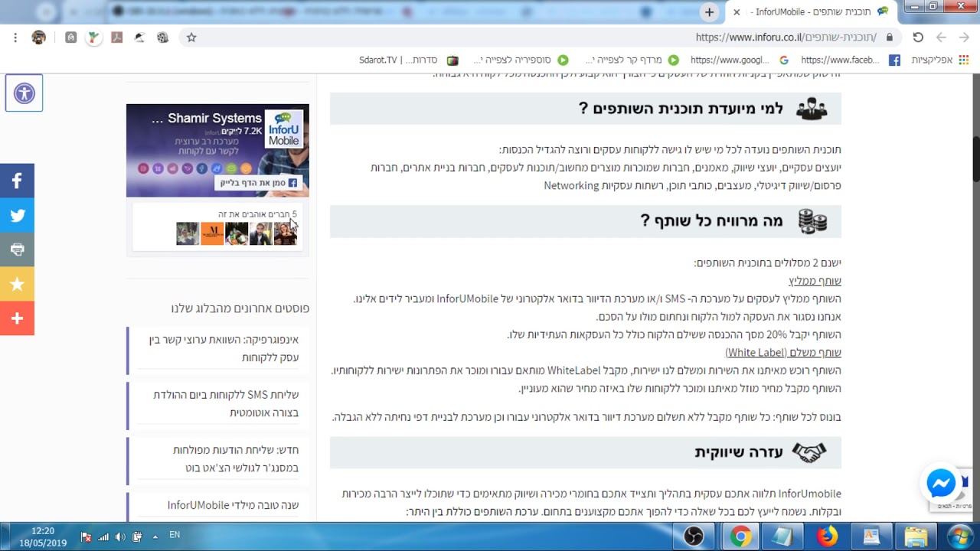Open post שליחת SMS לקוחות ביום ההולדת
980x551 pixels.
point(226,403)
